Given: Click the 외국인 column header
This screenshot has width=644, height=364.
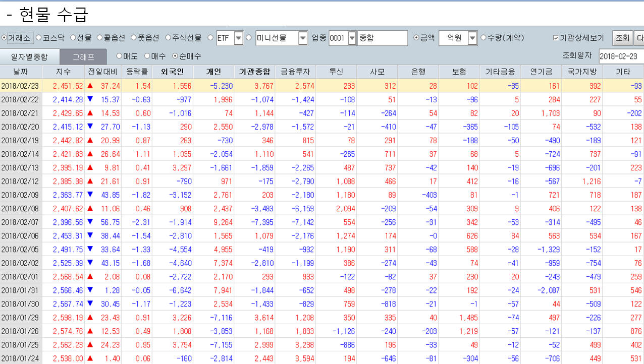Looking at the screenshot, I should click(x=172, y=72).
